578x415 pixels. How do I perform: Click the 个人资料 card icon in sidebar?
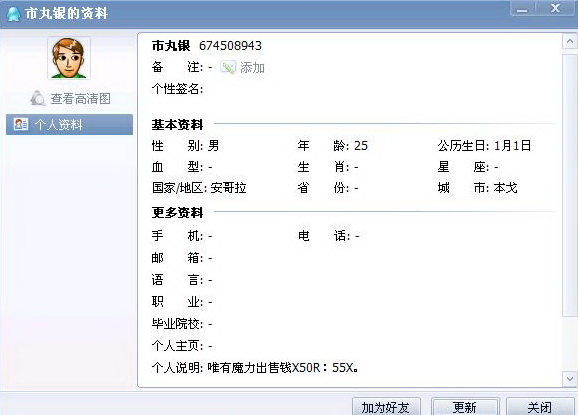click(x=21, y=124)
